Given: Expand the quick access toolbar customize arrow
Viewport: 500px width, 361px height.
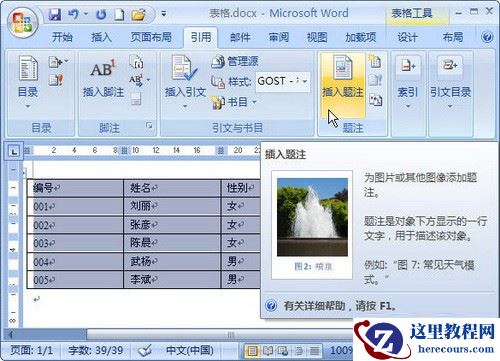Looking at the screenshot, I should (x=164, y=14).
